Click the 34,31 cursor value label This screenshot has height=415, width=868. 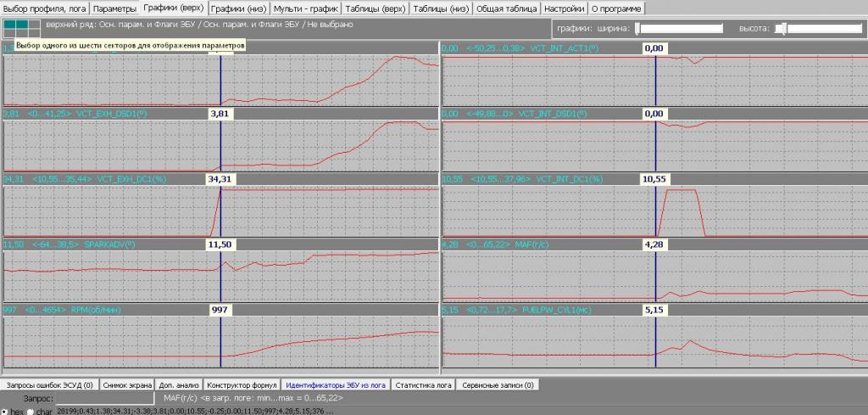[x=221, y=180]
